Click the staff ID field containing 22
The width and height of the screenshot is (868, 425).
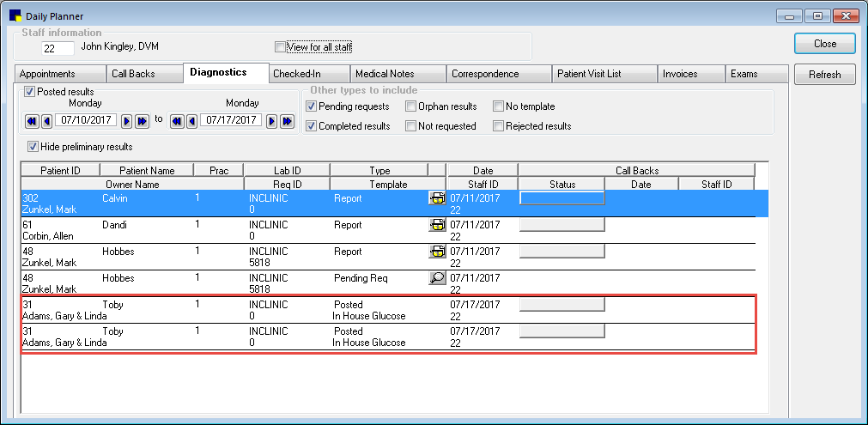pos(58,49)
